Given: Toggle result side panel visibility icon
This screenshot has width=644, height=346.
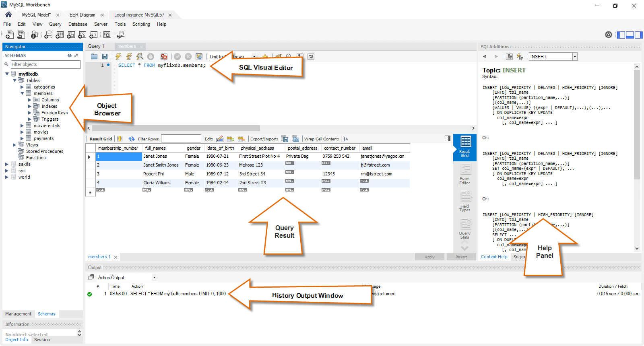Looking at the screenshot, I should point(448,138).
